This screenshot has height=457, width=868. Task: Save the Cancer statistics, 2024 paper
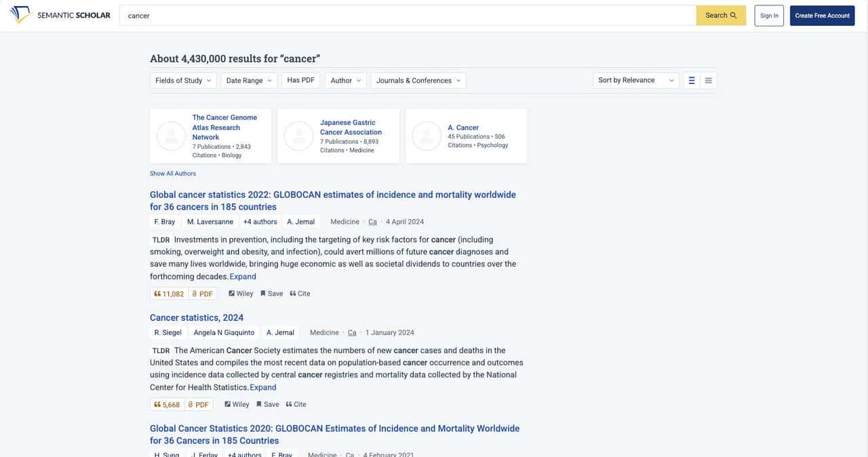tap(268, 405)
